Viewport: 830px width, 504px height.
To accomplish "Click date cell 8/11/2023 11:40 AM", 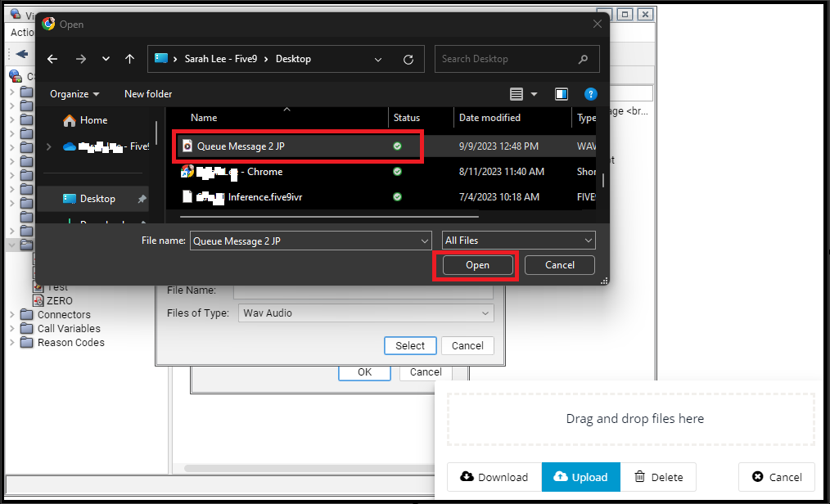I will point(501,172).
